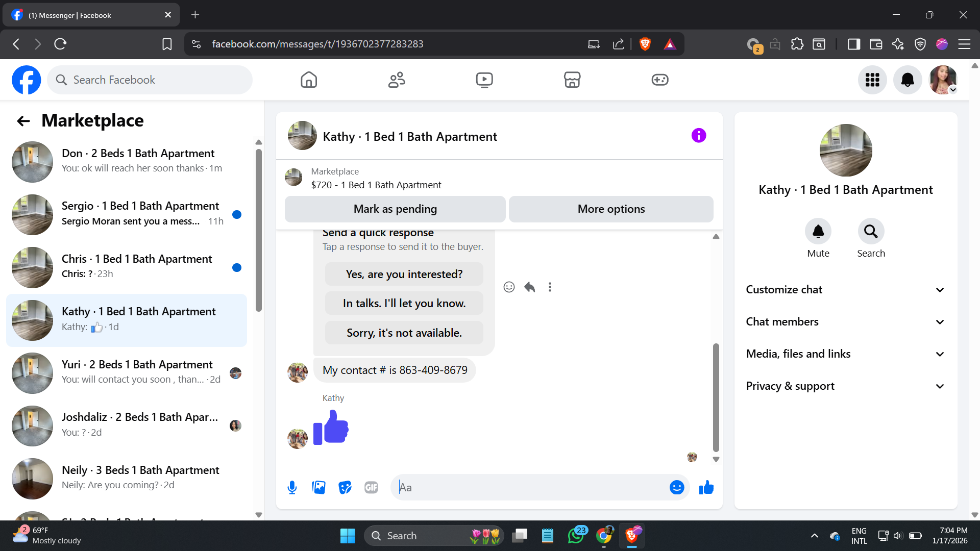
Task: Open WhatsApp from the Windows taskbar
Action: (576, 536)
